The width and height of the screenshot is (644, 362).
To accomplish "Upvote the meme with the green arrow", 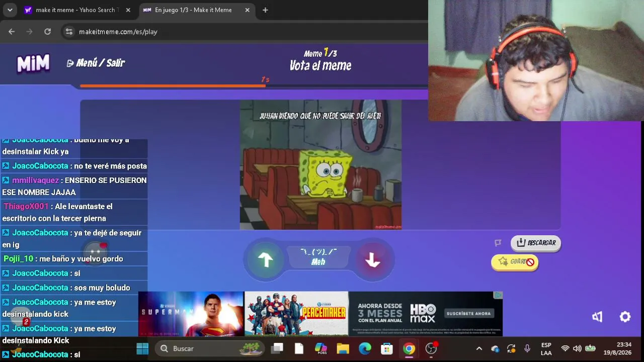I will 265,259.
